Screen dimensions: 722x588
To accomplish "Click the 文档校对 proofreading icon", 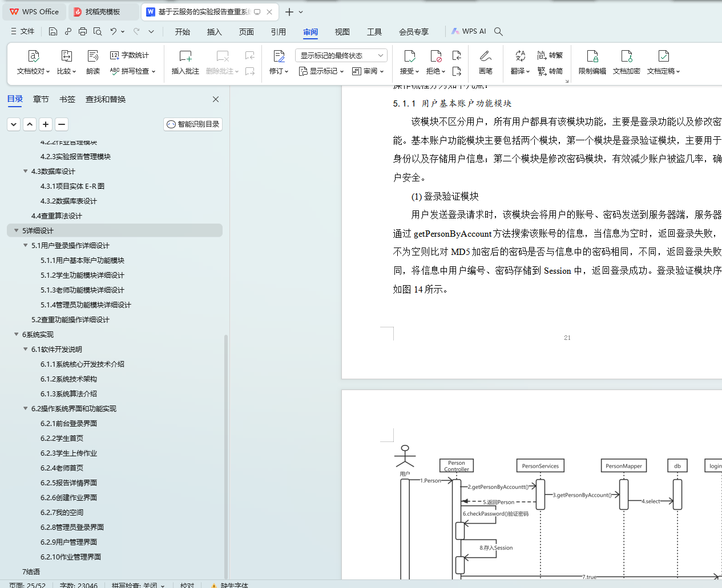I will (33, 56).
